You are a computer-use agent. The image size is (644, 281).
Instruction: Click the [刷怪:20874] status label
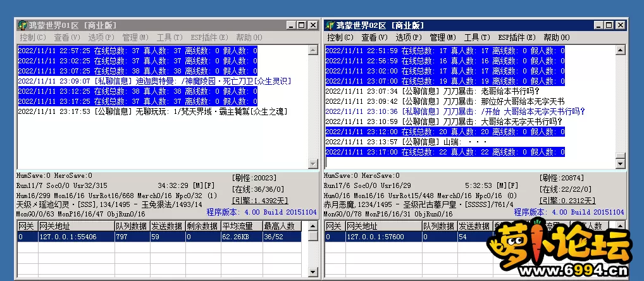(x=562, y=178)
